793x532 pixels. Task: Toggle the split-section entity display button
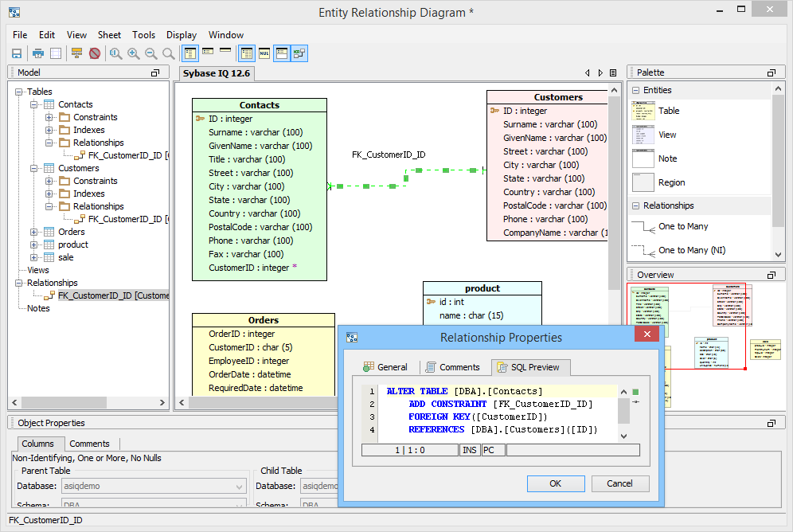click(x=282, y=53)
